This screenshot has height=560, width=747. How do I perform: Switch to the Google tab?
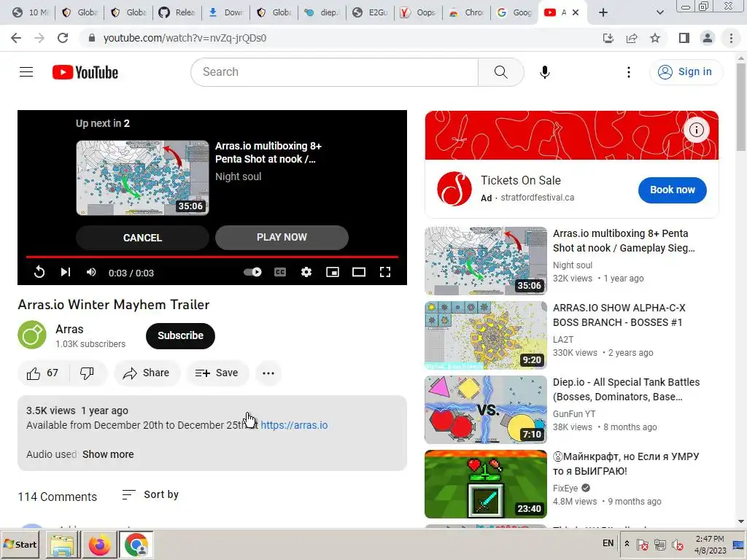(514, 12)
